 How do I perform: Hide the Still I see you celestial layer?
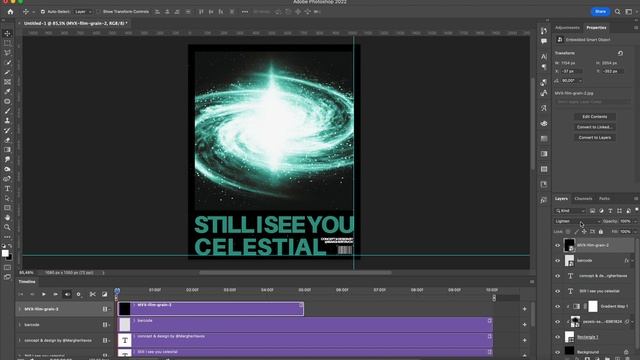click(x=558, y=291)
